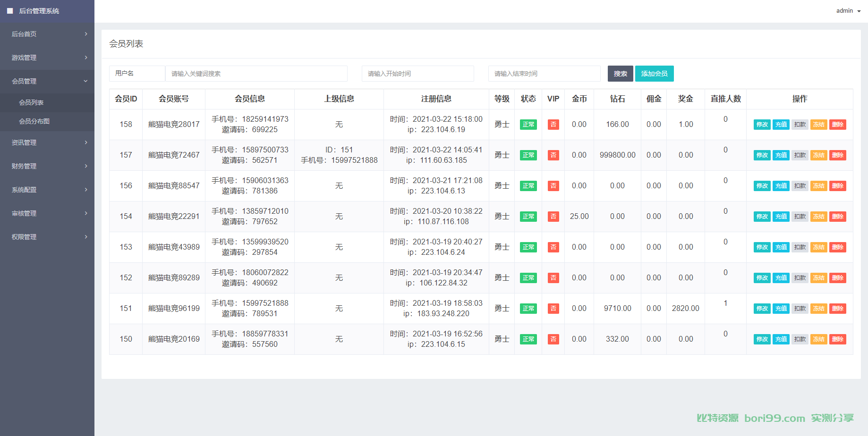Focus the keyword search input field
Viewport: 868px width, 436px height.
click(x=256, y=74)
